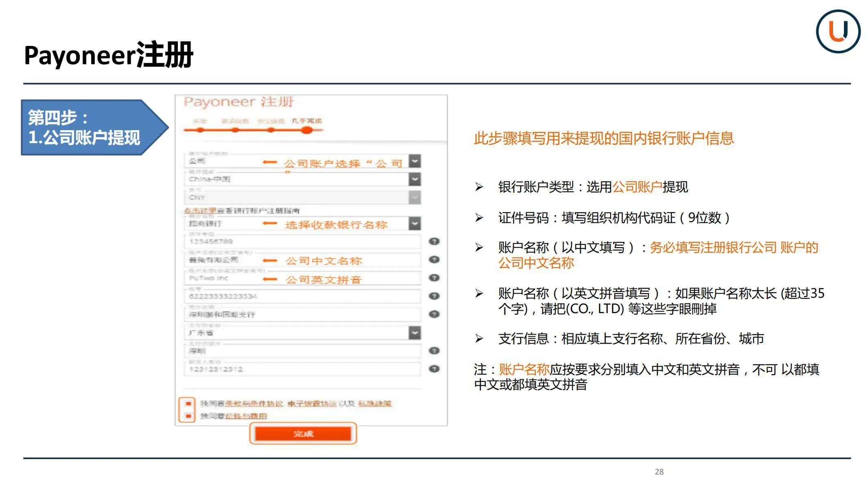Click the help icon beside the 账号 field
Image resolution: width=868 pixels, height=488 pixels.
tap(434, 296)
